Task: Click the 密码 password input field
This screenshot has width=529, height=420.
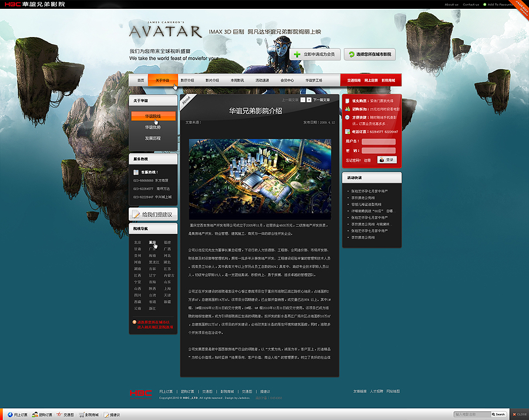Action: 379,150
